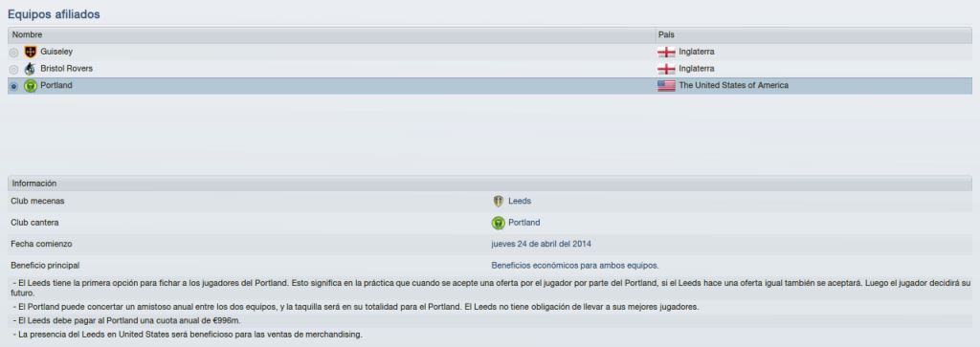Screen dimensions: 980x347
Task: Open the Leeds club link
Action: [520, 201]
